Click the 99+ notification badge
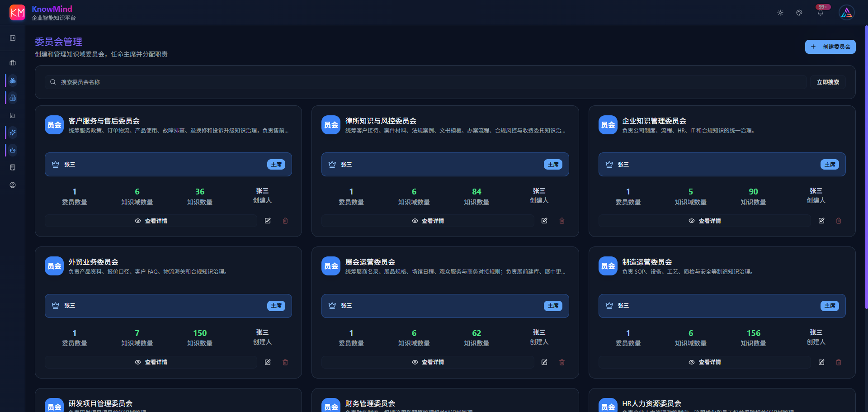This screenshot has height=412, width=868. point(823,7)
